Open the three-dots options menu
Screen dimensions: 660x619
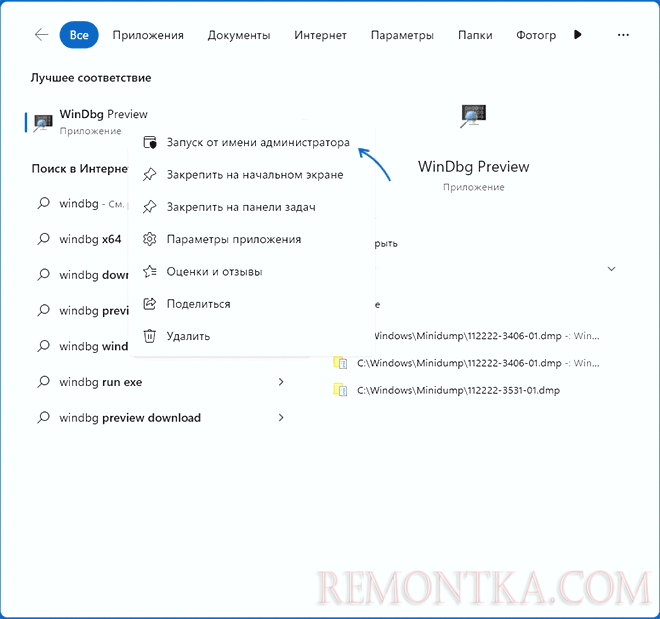tap(623, 35)
